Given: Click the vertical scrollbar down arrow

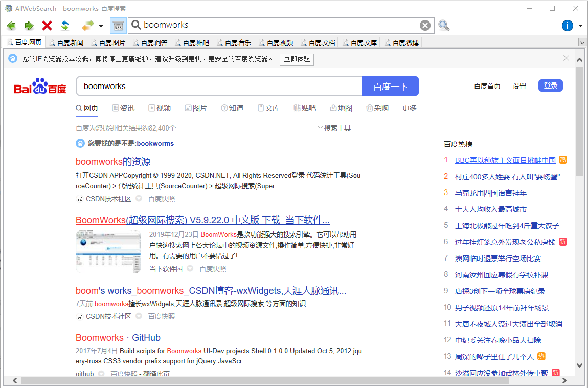Looking at the screenshot, I should pyautogui.click(x=579, y=365).
